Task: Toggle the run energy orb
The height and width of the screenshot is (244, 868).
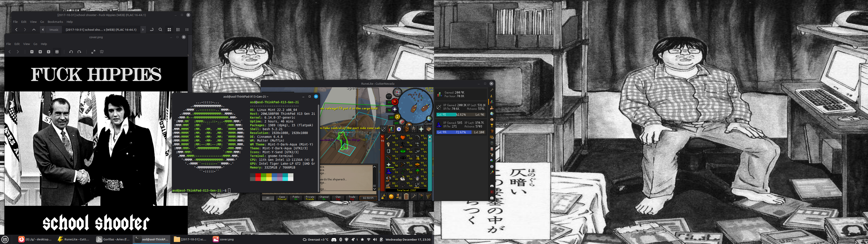Action: (x=398, y=117)
